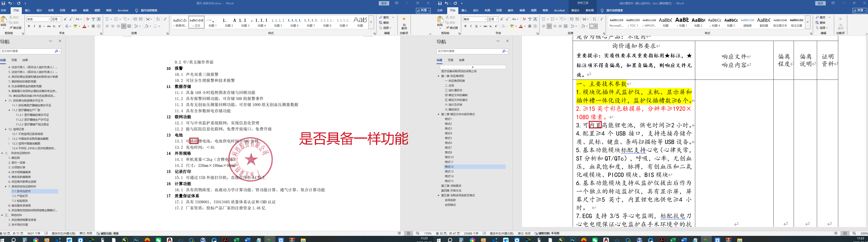Undo the last action in 硕凡-投标文件 window
This screenshot has height=242, width=868.
click(x=10, y=3)
